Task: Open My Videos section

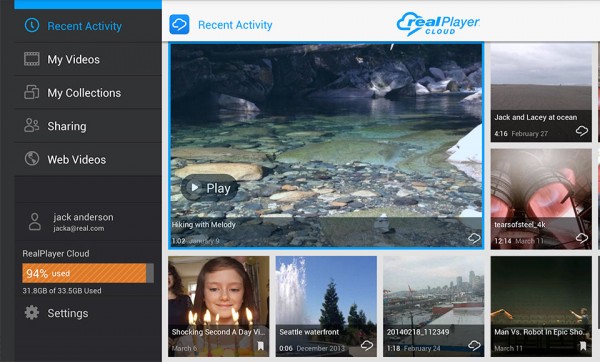Action: (x=88, y=59)
